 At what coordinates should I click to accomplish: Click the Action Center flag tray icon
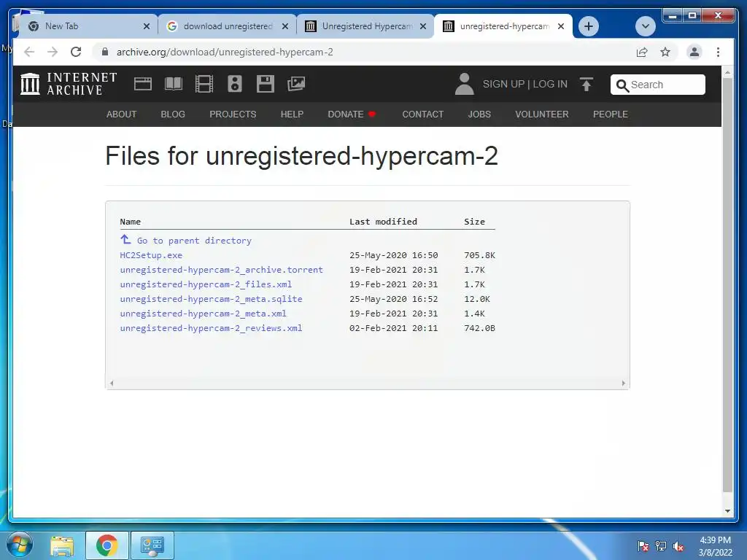pos(643,546)
